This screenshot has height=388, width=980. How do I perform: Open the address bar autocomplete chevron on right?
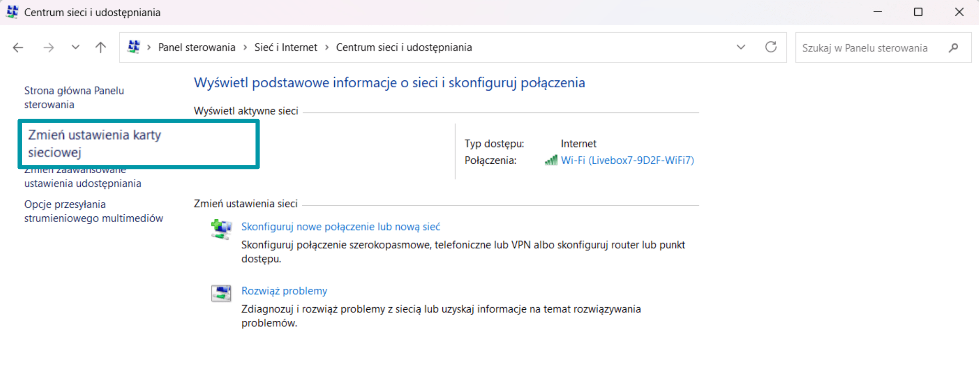(740, 47)
